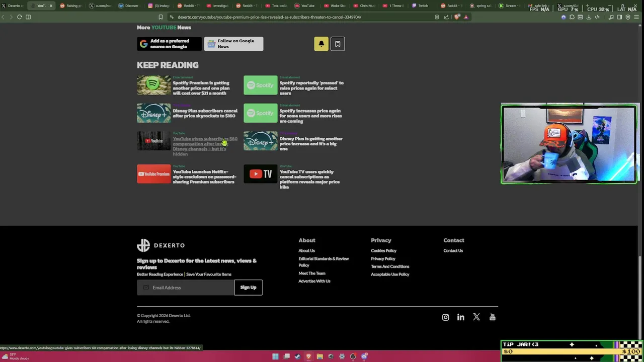Open article Spotify reportedly 'pressed' to raise prices
The height and width of the screenshot is (362, 644).
coord(311,88)
